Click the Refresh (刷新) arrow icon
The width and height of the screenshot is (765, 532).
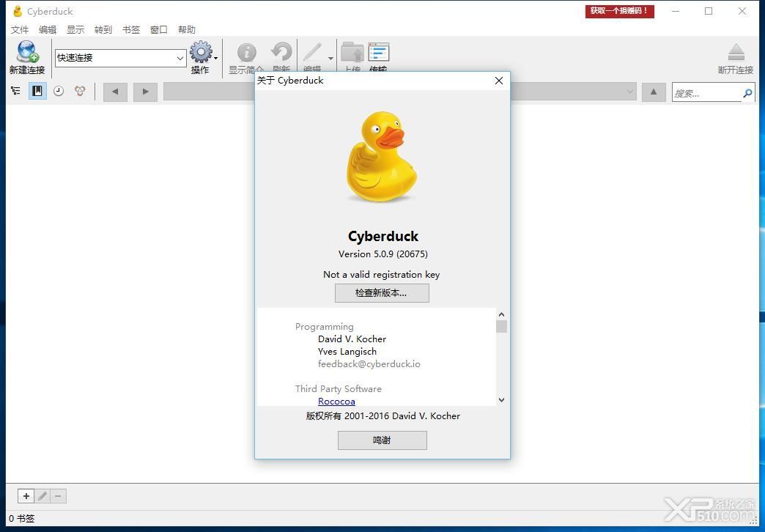[281, 52]
